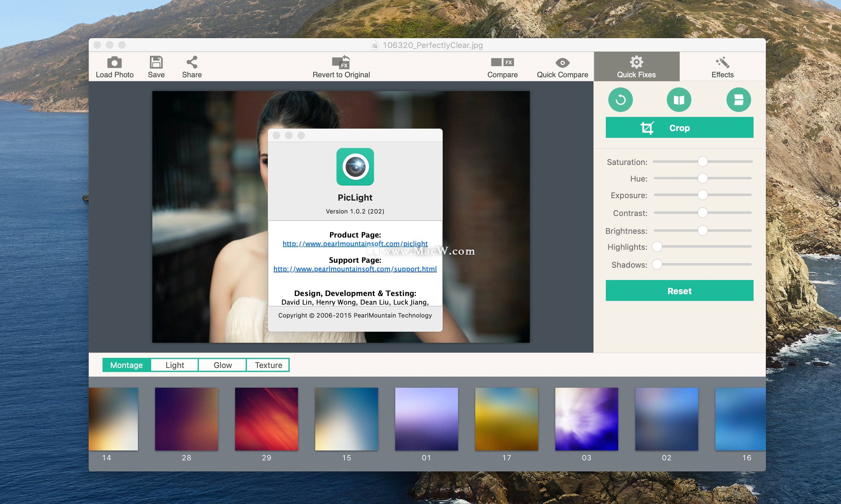841x504 pixels.
Task: Click the Reset button
Action: tap(680, 291)
